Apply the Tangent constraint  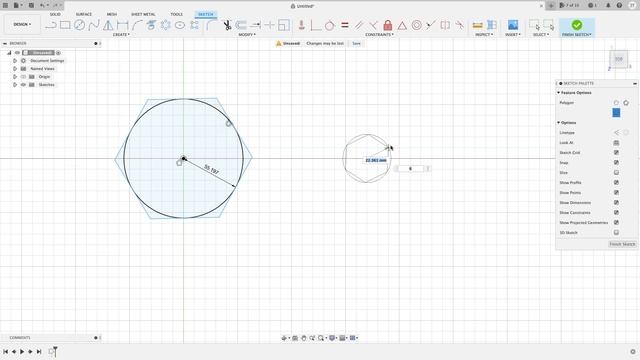(329, 25)
